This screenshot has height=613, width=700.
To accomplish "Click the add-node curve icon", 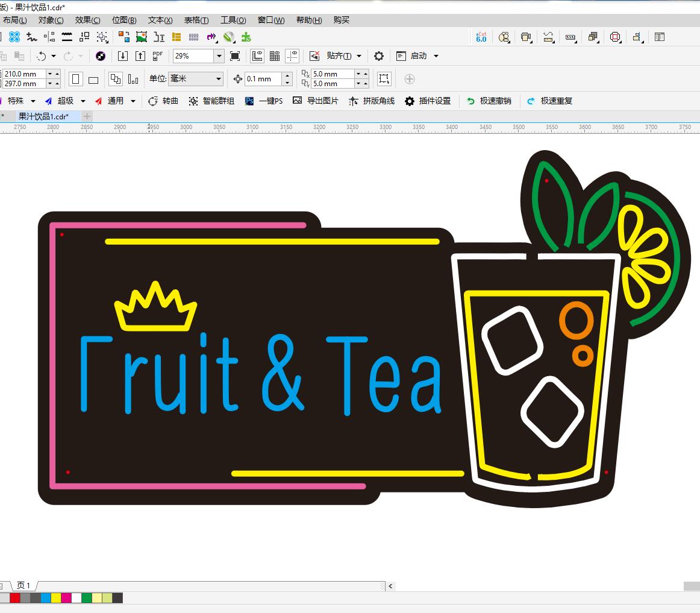I will click(32, 37).
